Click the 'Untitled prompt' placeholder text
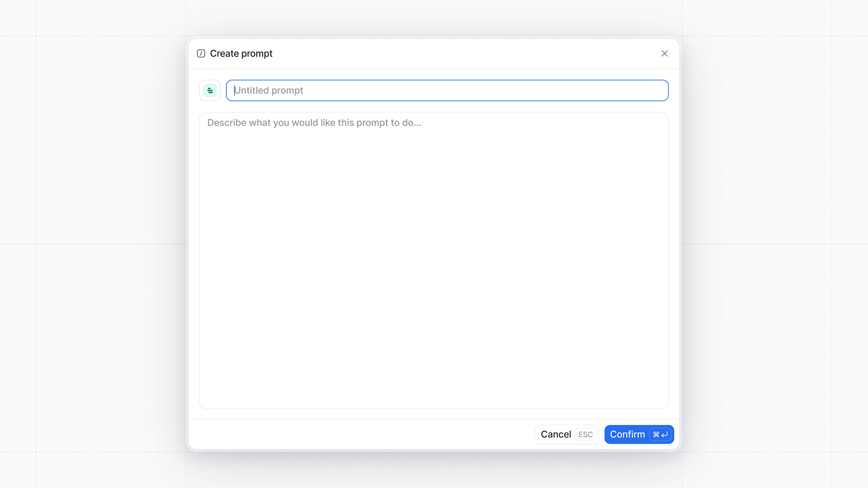This screenshot has height=488, width=868. click(269, 90)
